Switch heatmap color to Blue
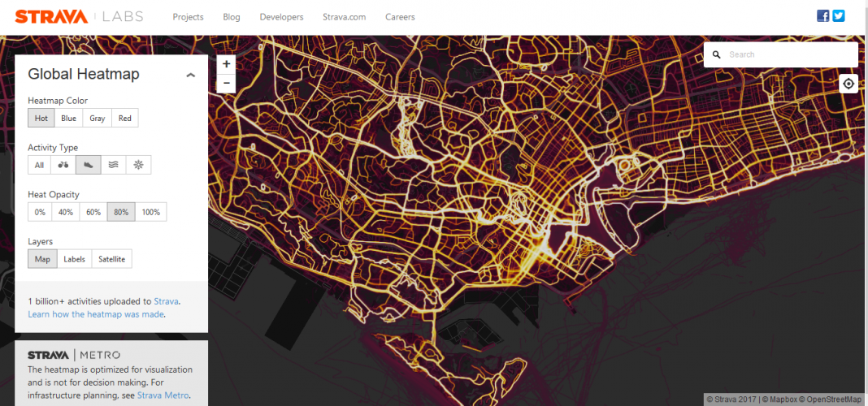 coord(69,119)
